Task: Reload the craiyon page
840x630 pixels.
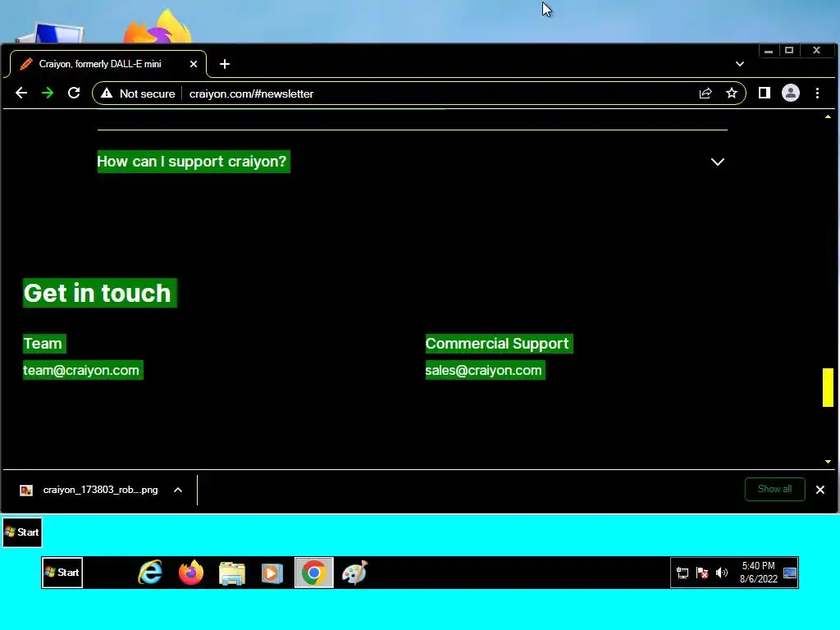Action: 74,94
